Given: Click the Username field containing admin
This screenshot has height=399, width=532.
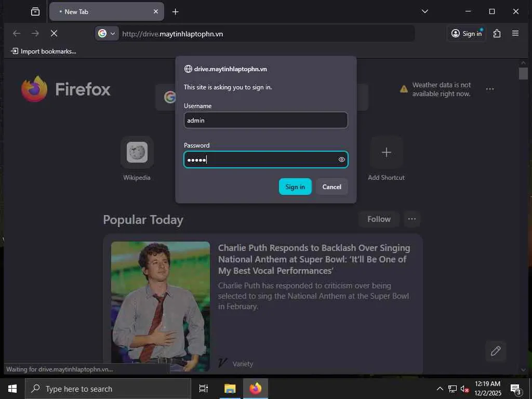Looking at the screenshot, I should [265, 120].
